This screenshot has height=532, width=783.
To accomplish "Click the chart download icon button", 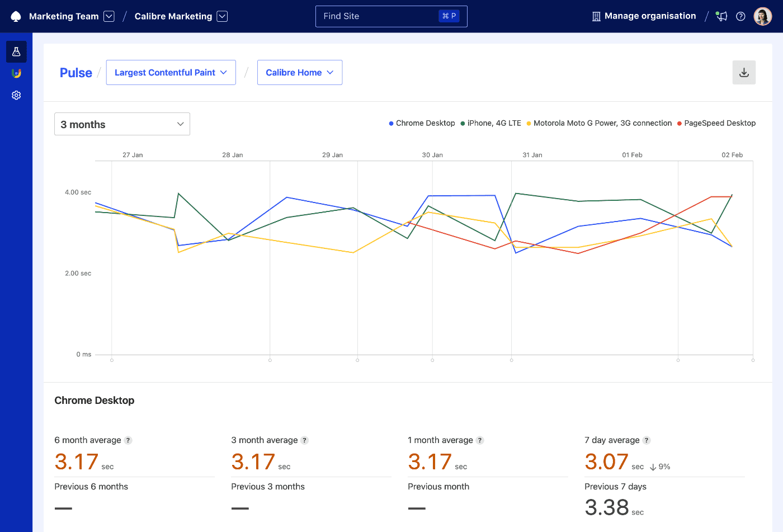I will tap(744, 72).
